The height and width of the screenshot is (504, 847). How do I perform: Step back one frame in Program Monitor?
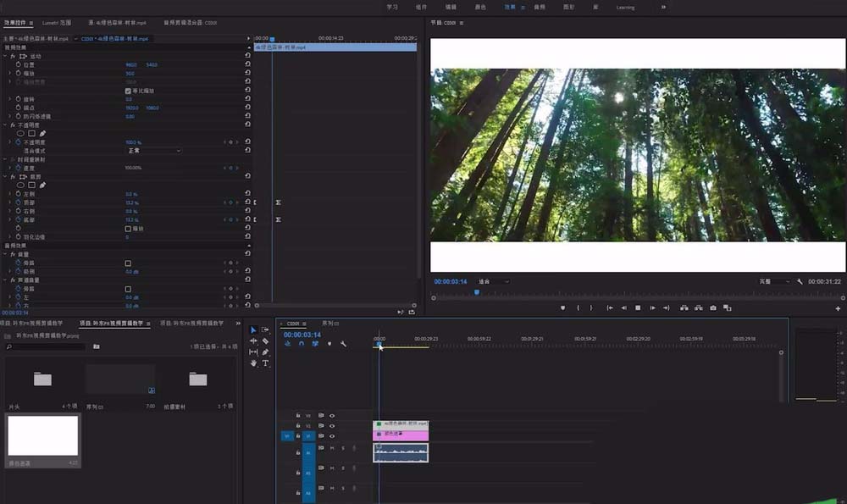point(624,308)
